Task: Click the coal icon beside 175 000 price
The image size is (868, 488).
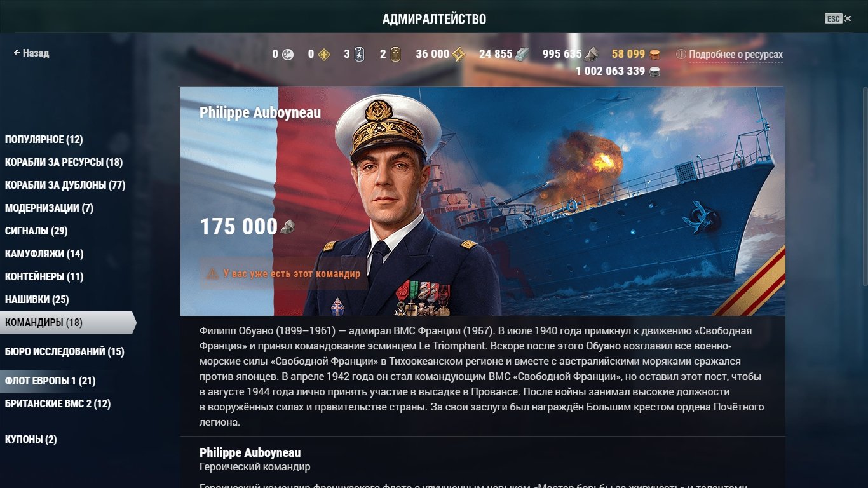Action: coord(288,226)
